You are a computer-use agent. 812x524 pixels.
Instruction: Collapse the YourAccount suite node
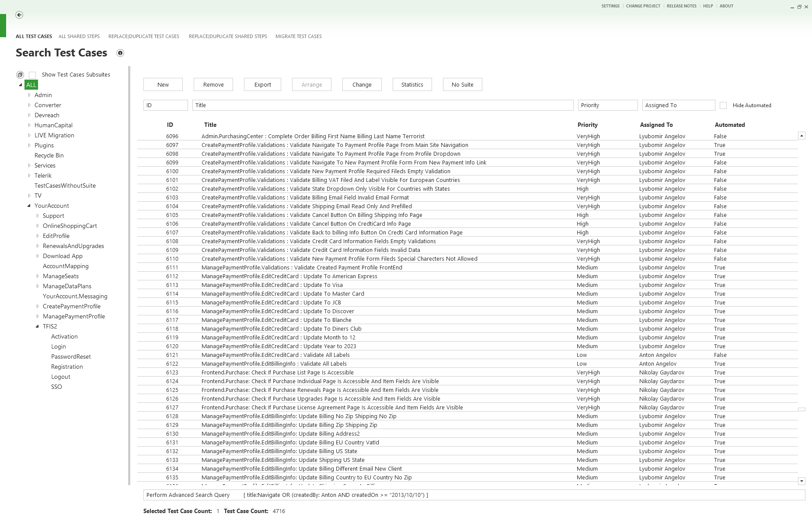pos(29,206)
